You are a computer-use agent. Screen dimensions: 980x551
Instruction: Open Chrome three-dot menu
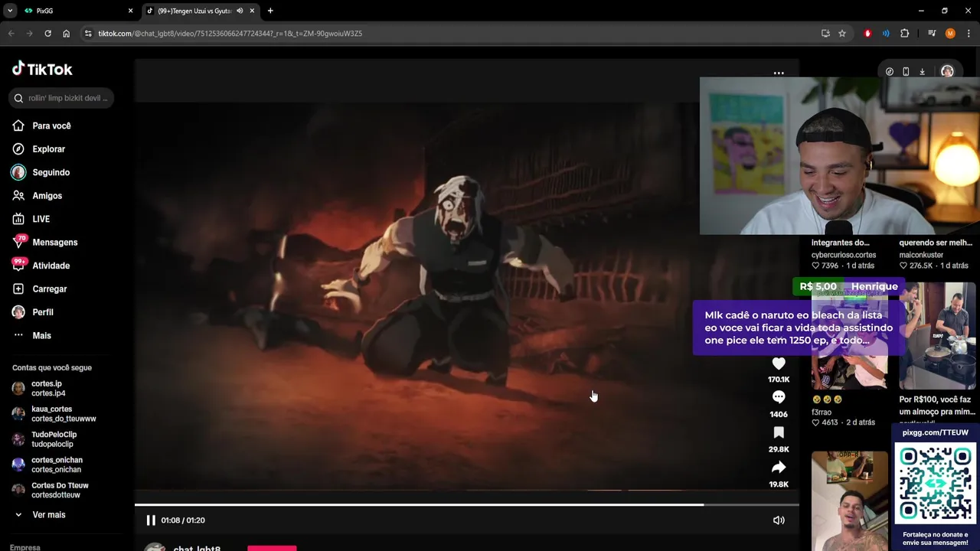tap(969, 34)
